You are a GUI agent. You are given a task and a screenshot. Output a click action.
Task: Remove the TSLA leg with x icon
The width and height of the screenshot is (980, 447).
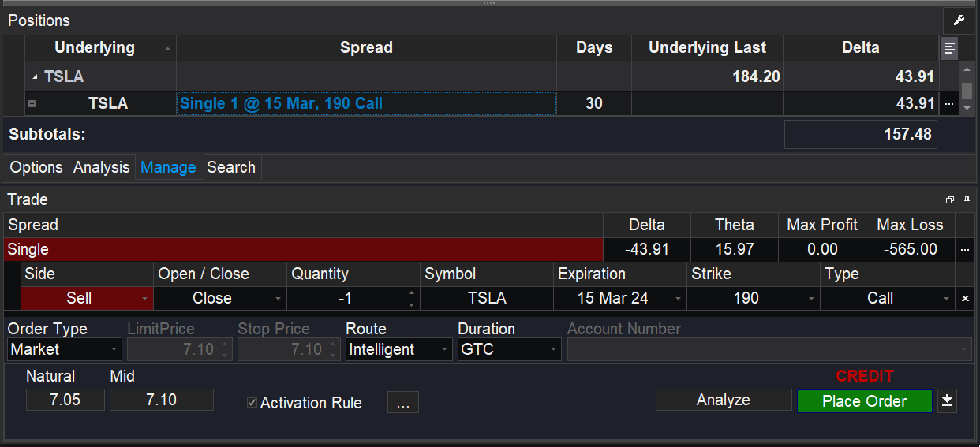[x=965, y=299]
